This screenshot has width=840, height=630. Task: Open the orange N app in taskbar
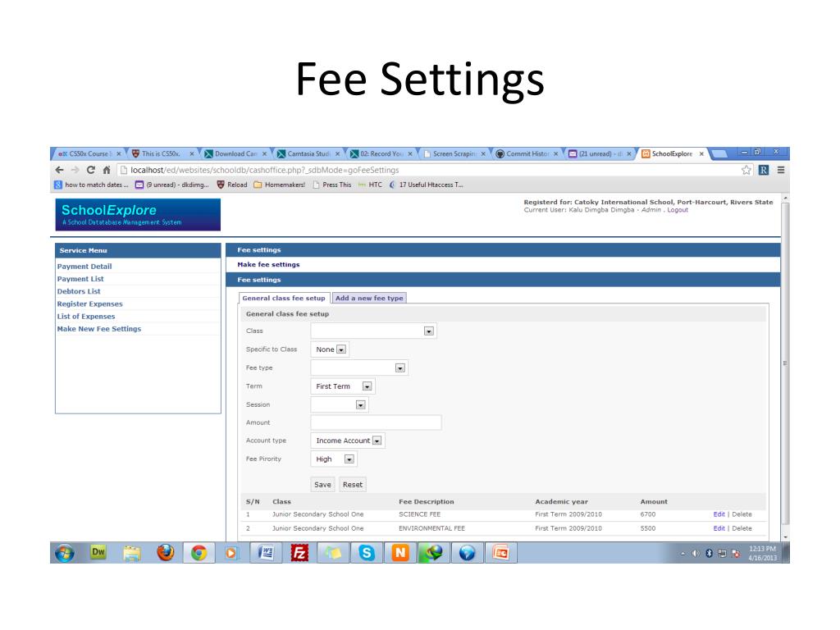click(x=400, y=552)
